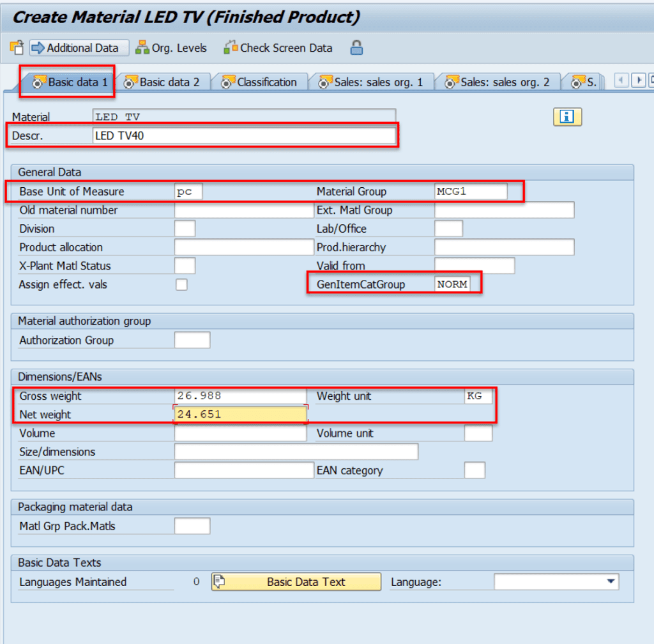Click the Descr. text field
Viewport: 654px width, 644px height.
click(x=244, y=135)
